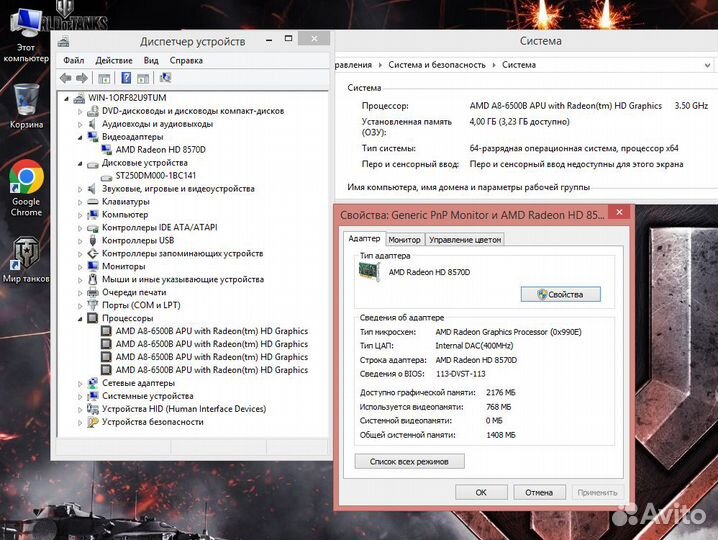
Task: Confirm the dialog with OK
Action: (x=481, y=492)
